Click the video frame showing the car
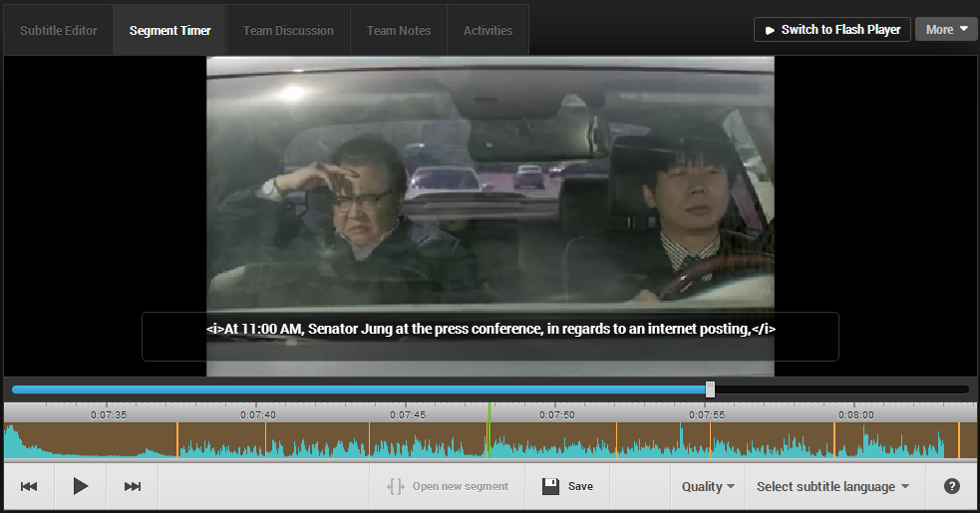 pyautogui.click(x=490, y=215)
